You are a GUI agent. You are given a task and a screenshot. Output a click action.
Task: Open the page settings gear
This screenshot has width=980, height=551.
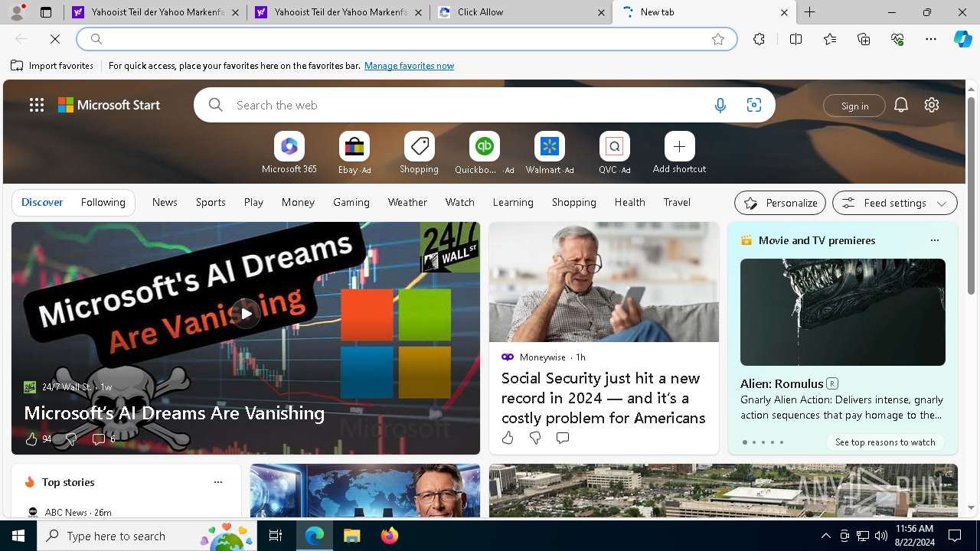pyautogui.click(x=932, y=105)
